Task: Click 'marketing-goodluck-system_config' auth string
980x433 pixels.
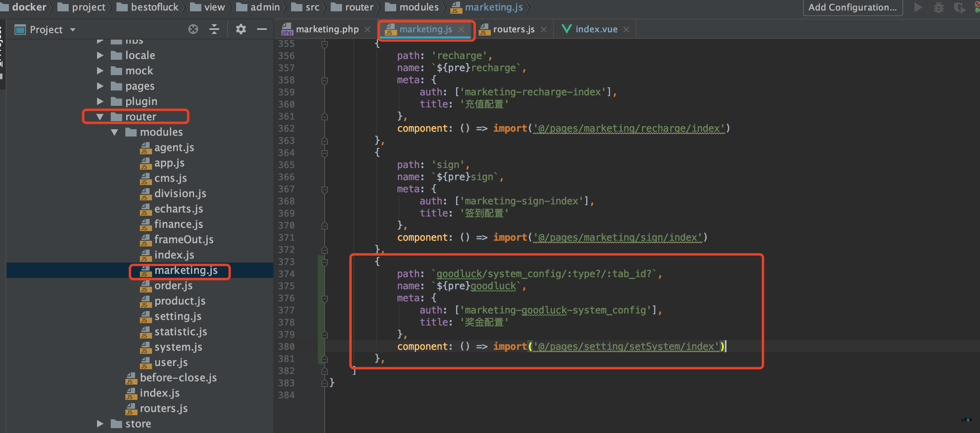Action: [555, 310]
